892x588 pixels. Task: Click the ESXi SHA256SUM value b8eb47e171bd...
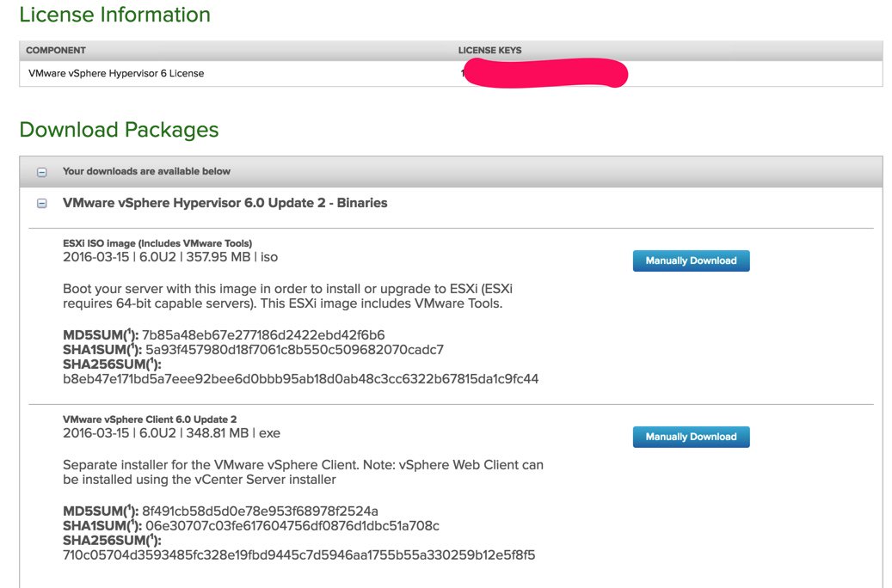pos(300,379)
